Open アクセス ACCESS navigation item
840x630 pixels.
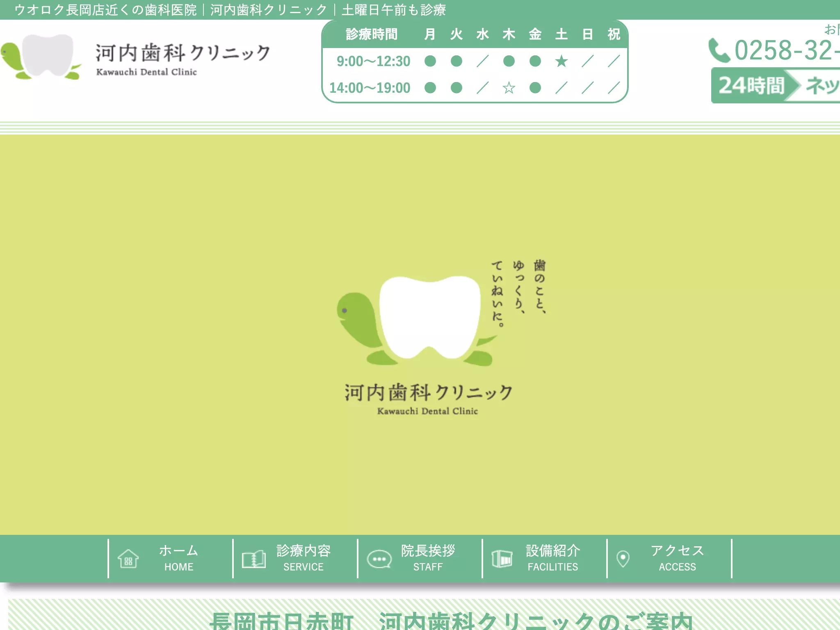click(669, 558)
